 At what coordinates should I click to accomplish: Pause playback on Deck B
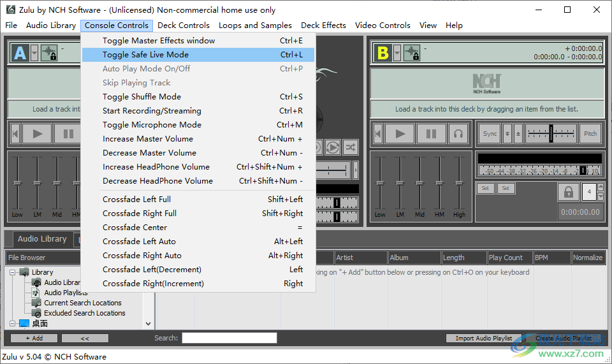coord(431,134)
